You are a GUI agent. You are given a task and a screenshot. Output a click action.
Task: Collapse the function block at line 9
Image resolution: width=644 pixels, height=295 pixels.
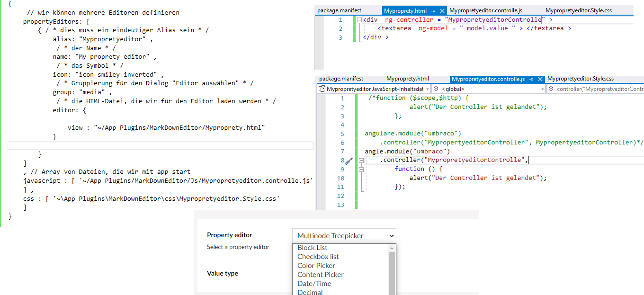click(361, 169)
